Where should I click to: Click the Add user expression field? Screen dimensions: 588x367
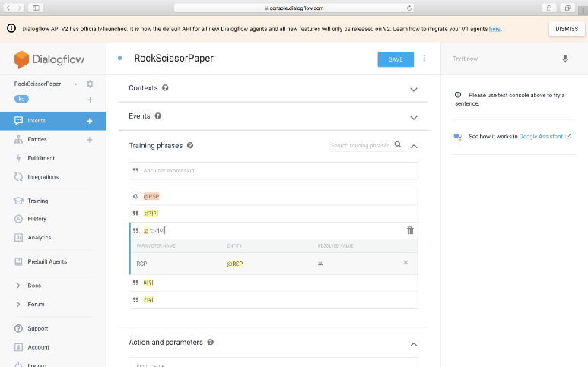click(274, 171)
